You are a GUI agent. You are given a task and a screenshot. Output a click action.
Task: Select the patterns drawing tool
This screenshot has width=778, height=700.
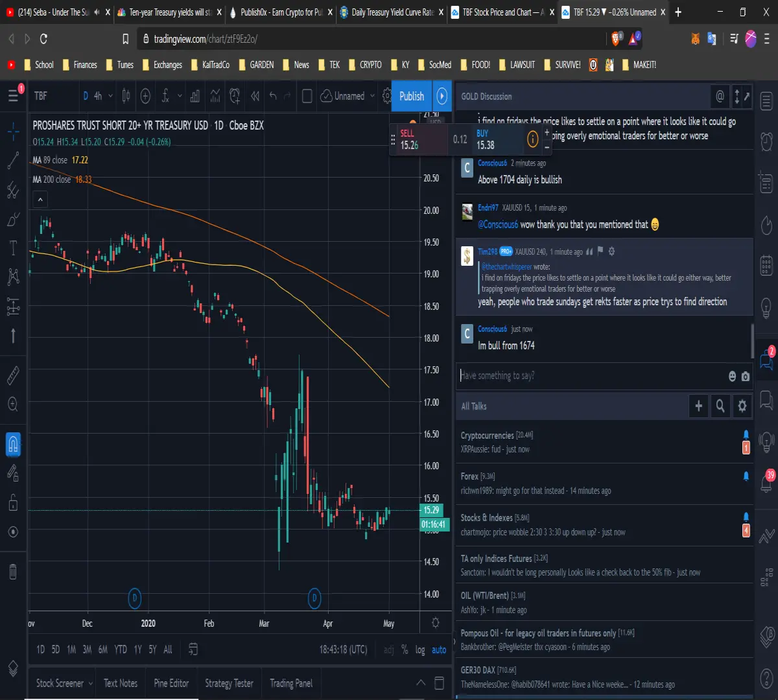coord(13,277)
